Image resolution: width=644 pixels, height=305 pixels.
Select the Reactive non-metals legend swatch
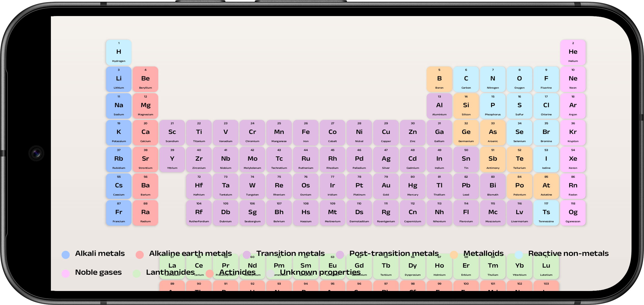click(519, 255)
